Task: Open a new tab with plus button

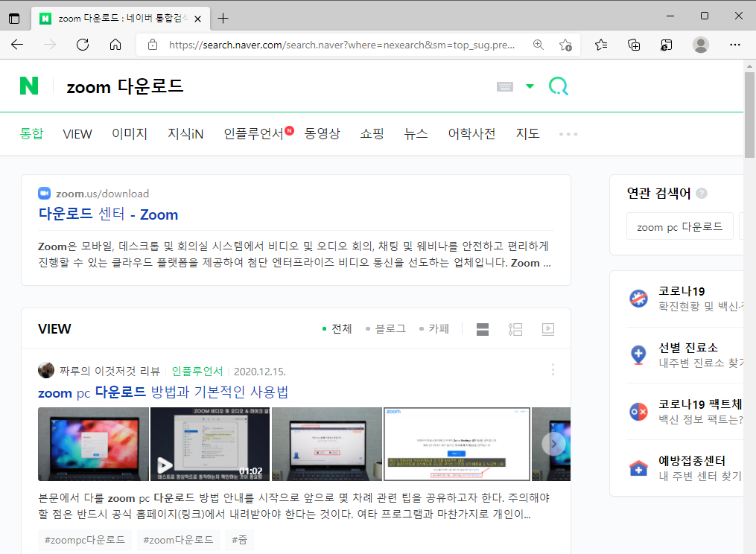Action: pyautogui.click(x=223, y=19)
